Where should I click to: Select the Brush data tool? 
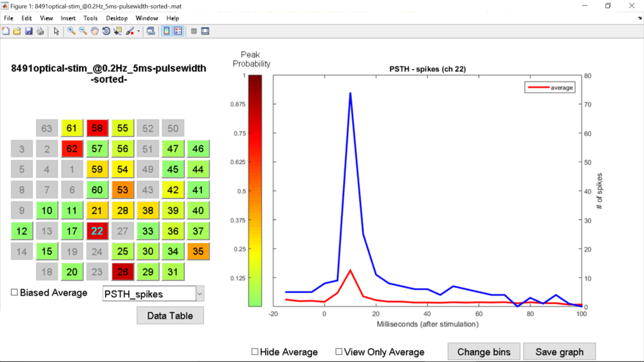click(130, 31)
